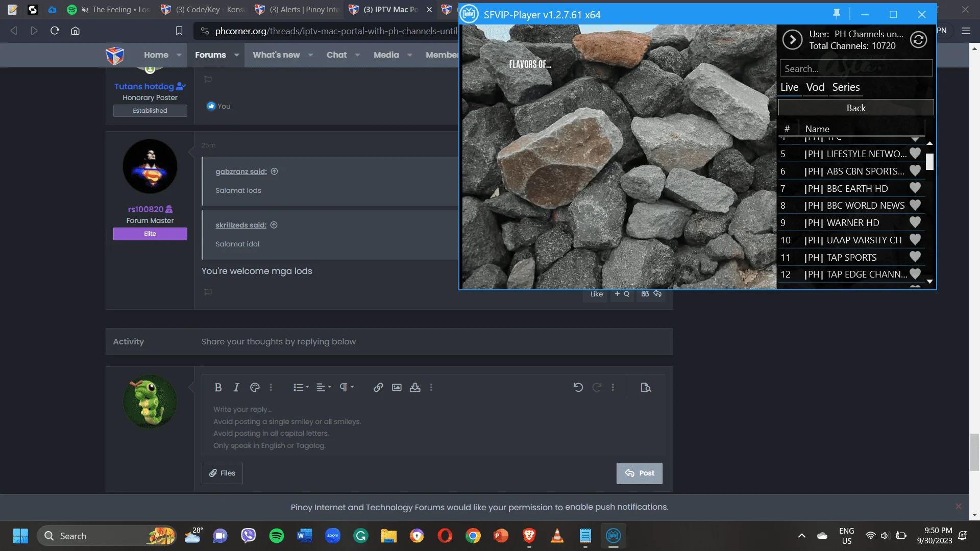Image resolution: width=980 pixels, height=551 pixels.
Task: Expand the Home menu dropdown arrow
Action: pyautogui.click(x=179, y=55)
